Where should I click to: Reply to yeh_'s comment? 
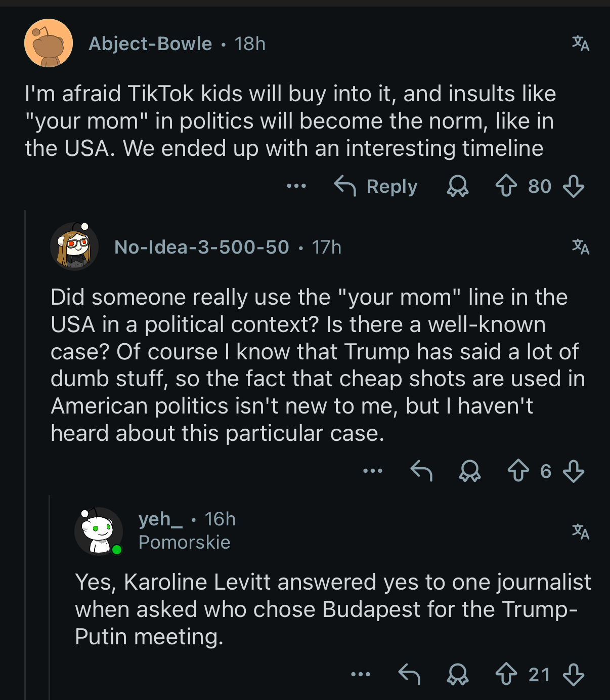pyautogui.click(x=409, y=674)
